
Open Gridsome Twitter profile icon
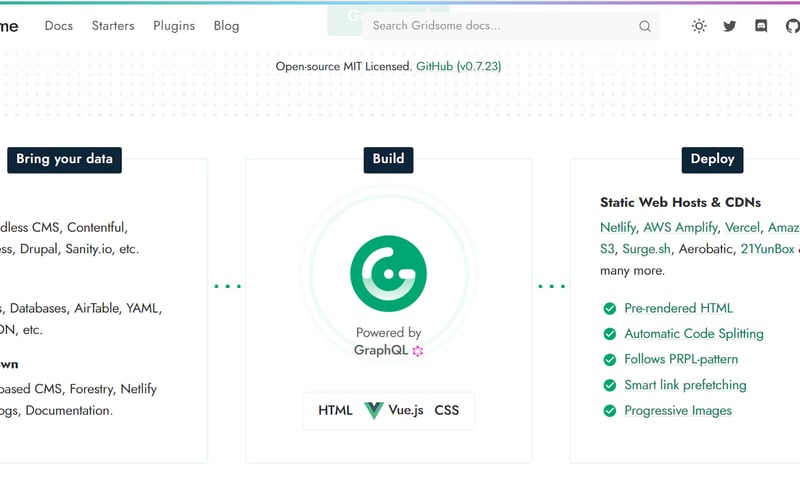pyautogui.click(x=730, y=26)
